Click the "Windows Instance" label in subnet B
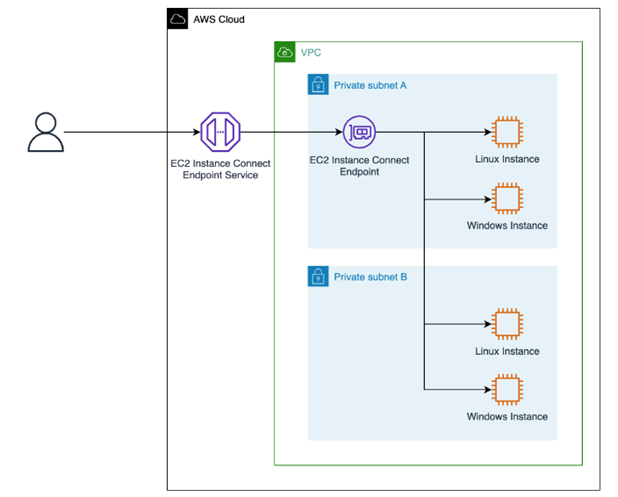The height and width of the screenshot is (497, 618). click(507, 416)
